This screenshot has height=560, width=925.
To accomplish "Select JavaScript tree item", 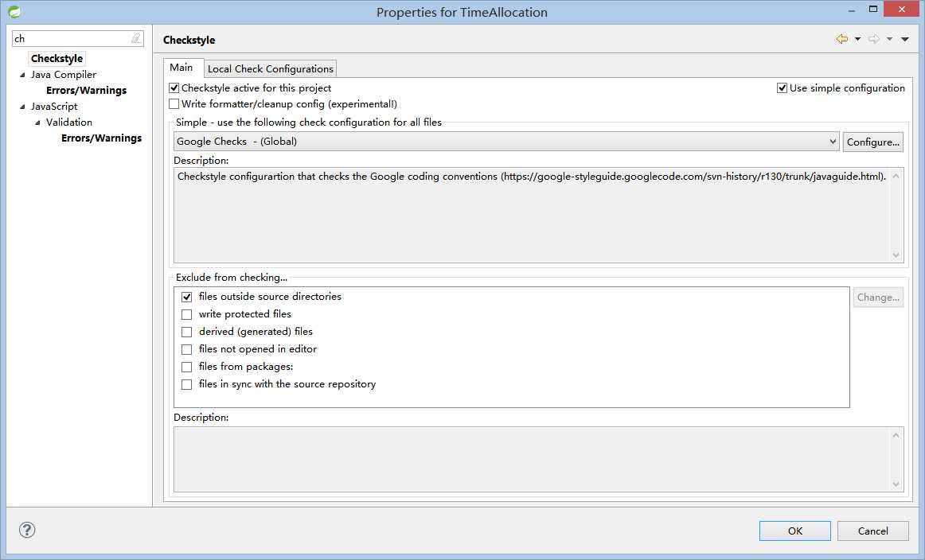I will [x=54, y=106].
